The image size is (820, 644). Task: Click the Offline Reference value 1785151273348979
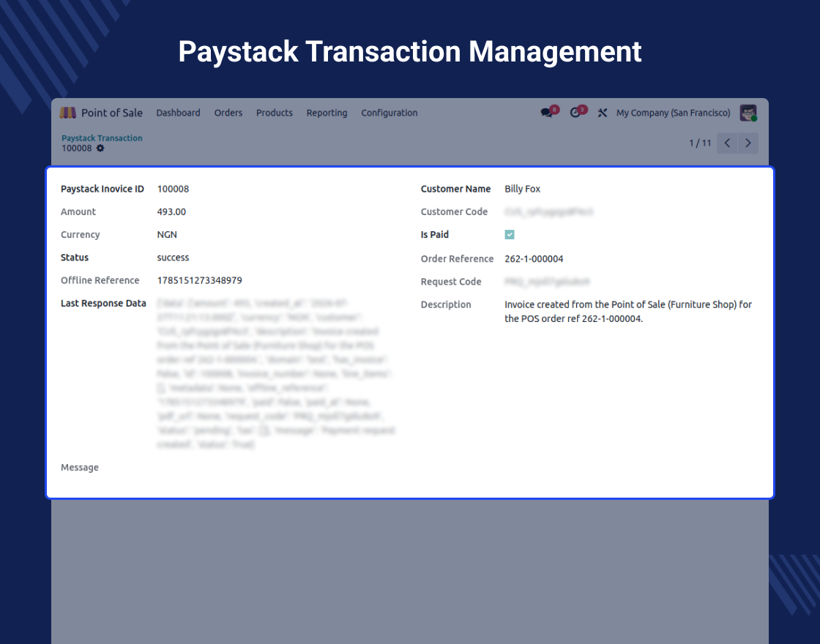(200, 281)
